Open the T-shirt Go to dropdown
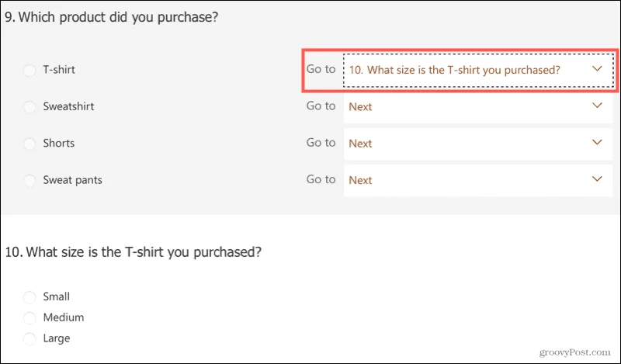The width and height of the screenshot is (621, 364). click(478, 70)
